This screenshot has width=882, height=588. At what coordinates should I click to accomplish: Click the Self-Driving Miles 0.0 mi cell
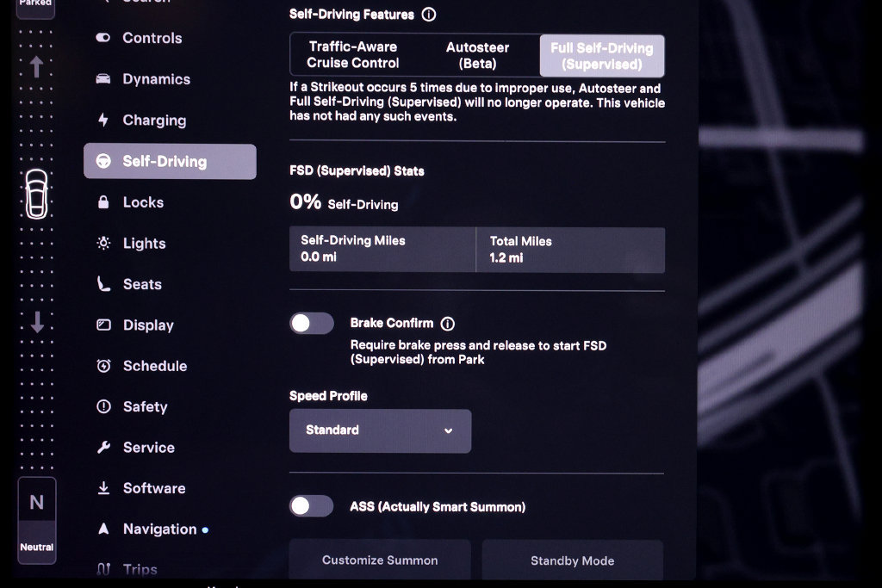click(x=382, y=249)
